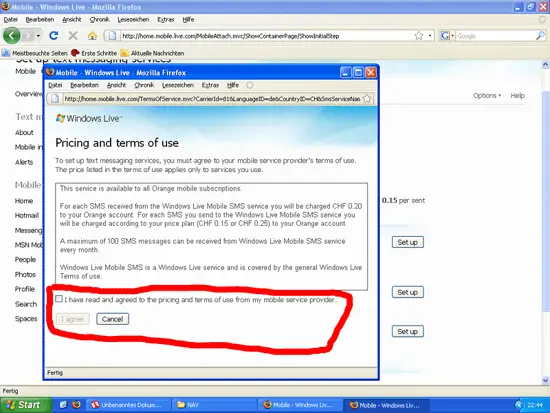
Task: Open Ansicht menu in main Firefox window
Action: [x=72, y=20]
